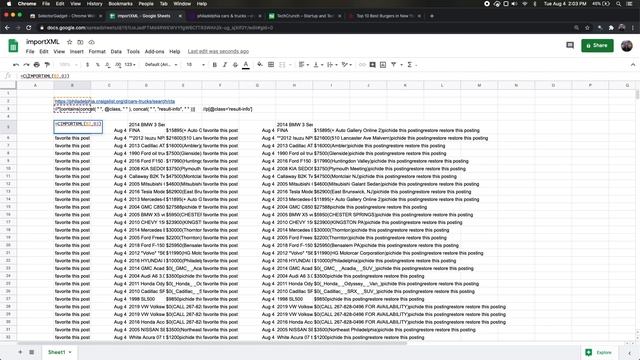Screen dimensions: 640x360
Task: Open the Data menu in Sheets
Action: pos(116,51)
